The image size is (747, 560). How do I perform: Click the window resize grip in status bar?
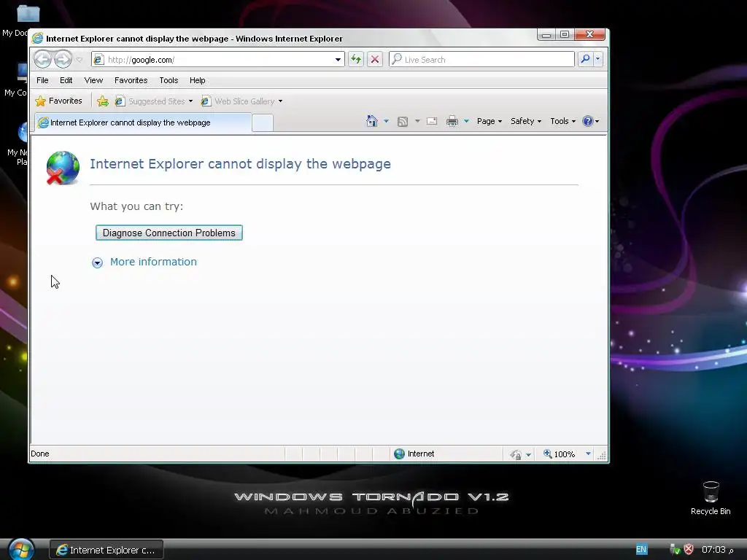point(602,456)
